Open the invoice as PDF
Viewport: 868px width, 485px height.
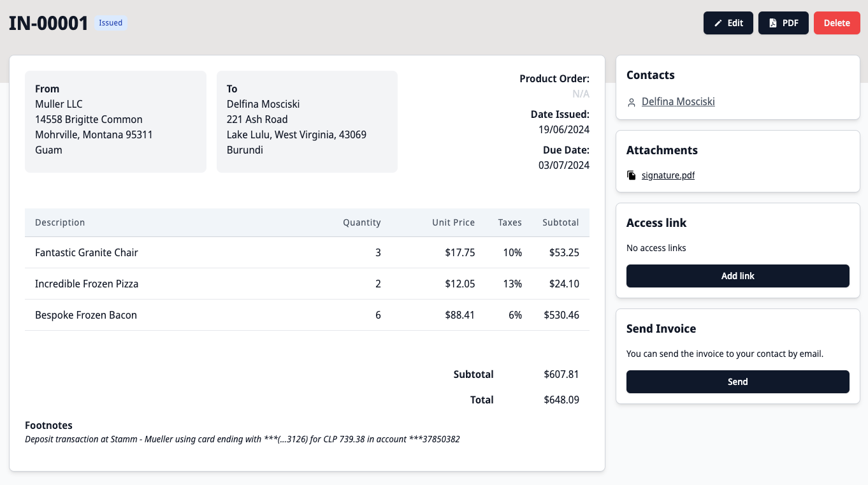783,22
